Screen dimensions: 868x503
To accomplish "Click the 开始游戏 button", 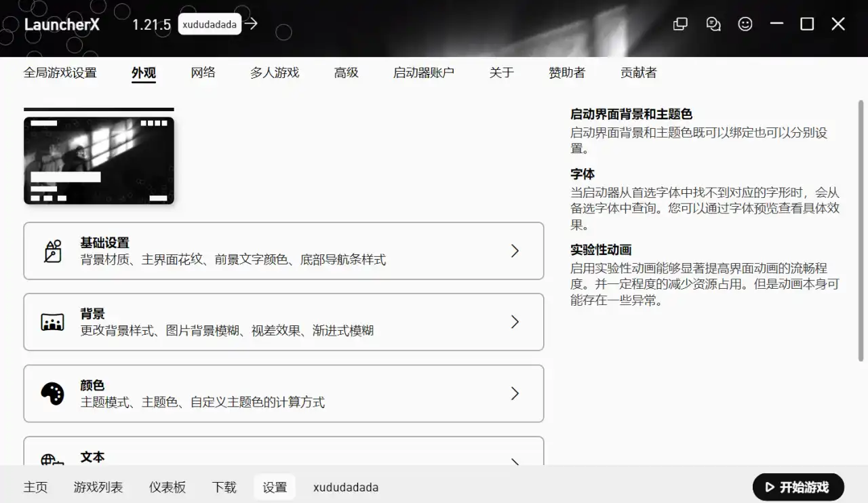I will pos(798,487).
